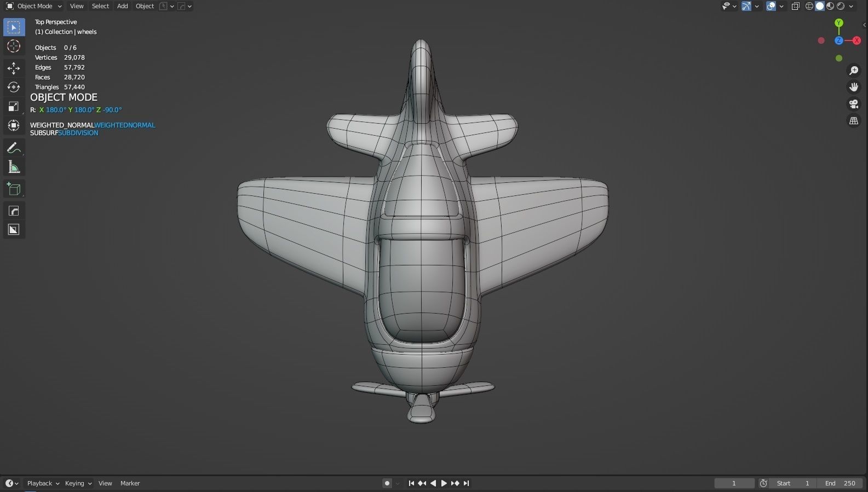Click the End frame field showing 250
The width and height of the screenshot is (868, 492).
tap(840, 483)
